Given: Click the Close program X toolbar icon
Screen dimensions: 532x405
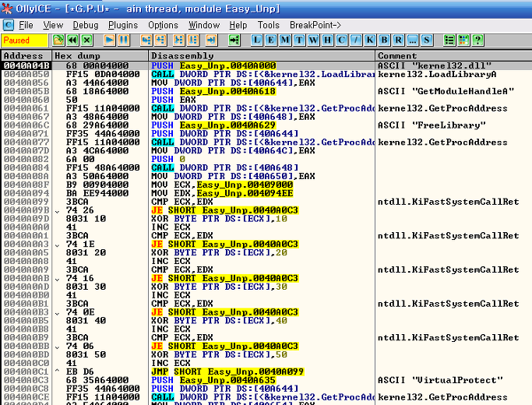Looking at the screenshot, I should 87,40.
